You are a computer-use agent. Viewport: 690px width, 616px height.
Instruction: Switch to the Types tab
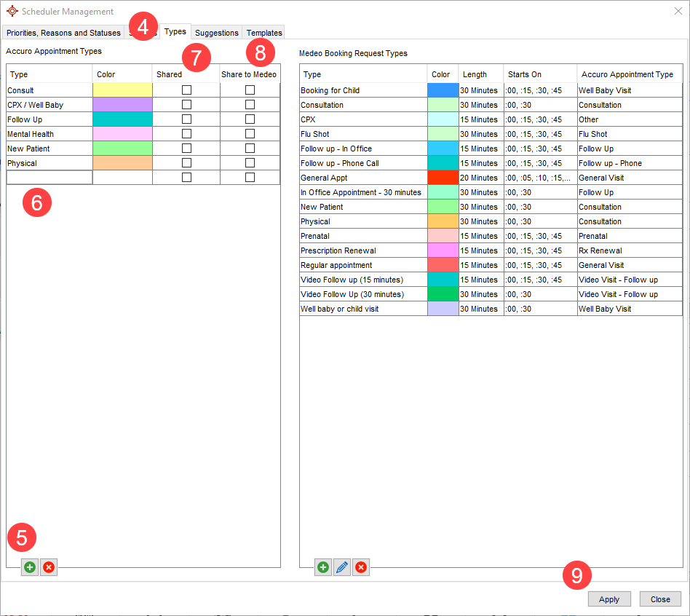pos(175,32)
